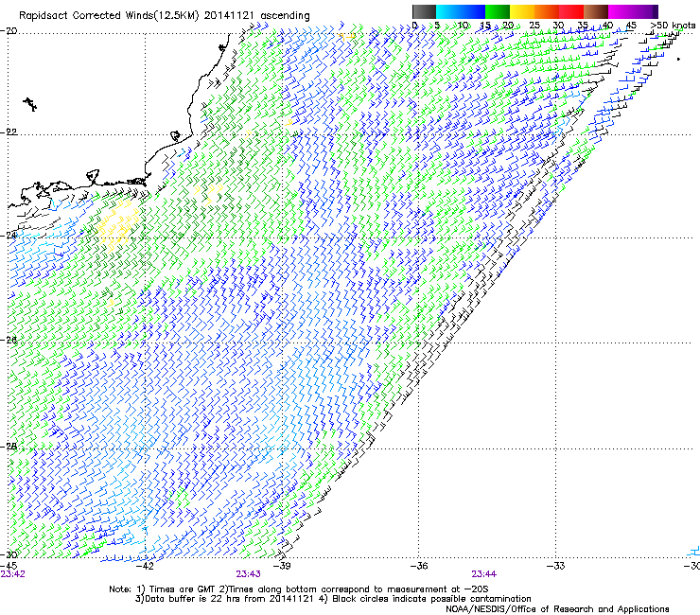Pick the red 30-35 knots legend swatch
Viewport: 700px width, 615px height.
coord(571,11)
